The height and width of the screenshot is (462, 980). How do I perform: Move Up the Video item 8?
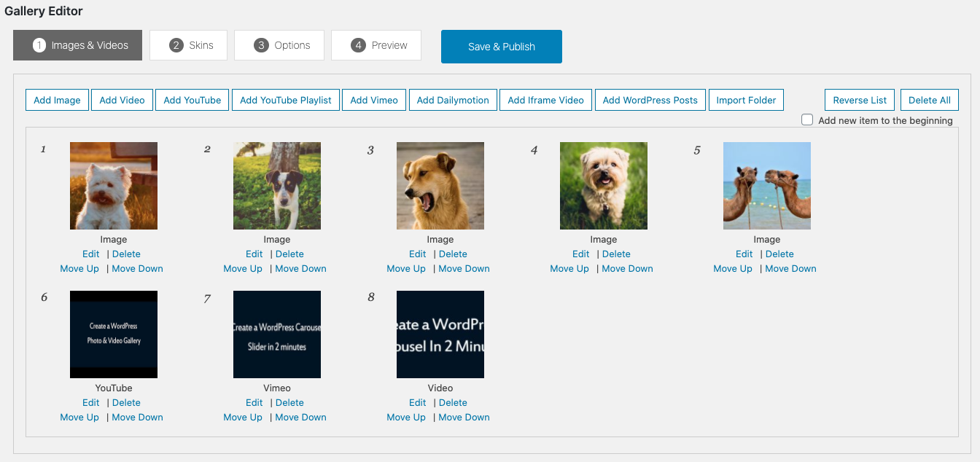[x=406, y=417]
